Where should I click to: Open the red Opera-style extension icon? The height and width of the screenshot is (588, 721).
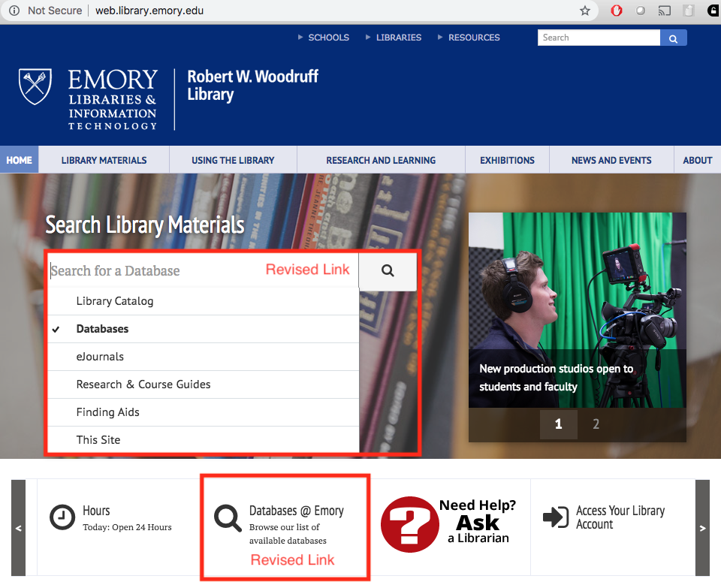point(616,11)
